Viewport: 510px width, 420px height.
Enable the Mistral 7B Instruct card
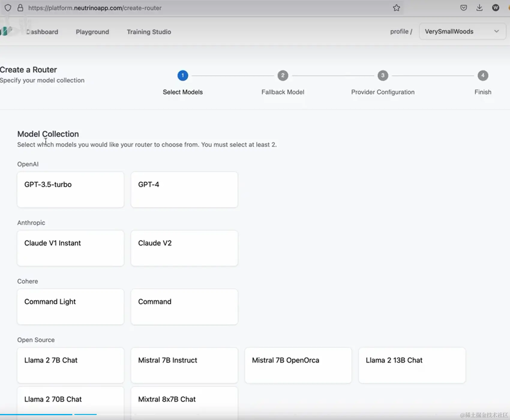pyautogui.click(x=184, y=365)
